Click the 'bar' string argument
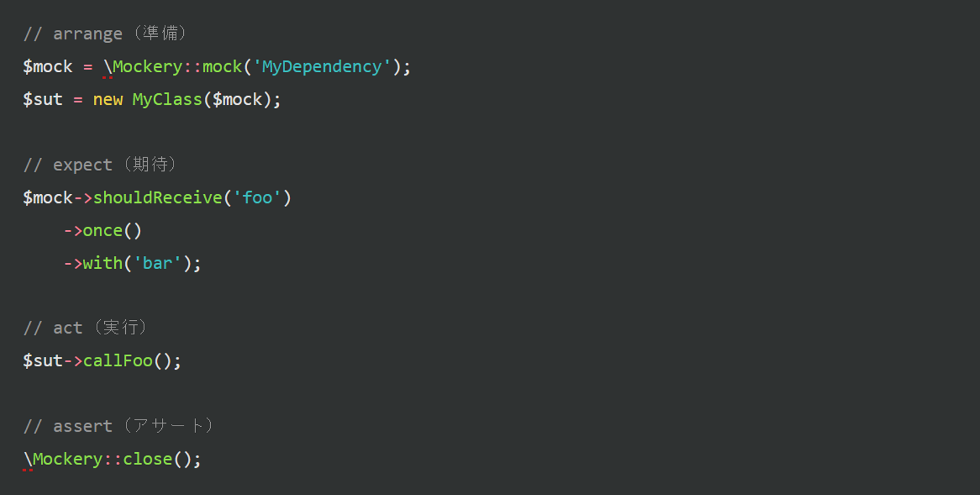This screenshot has height=495, width=980. point(157,263)
